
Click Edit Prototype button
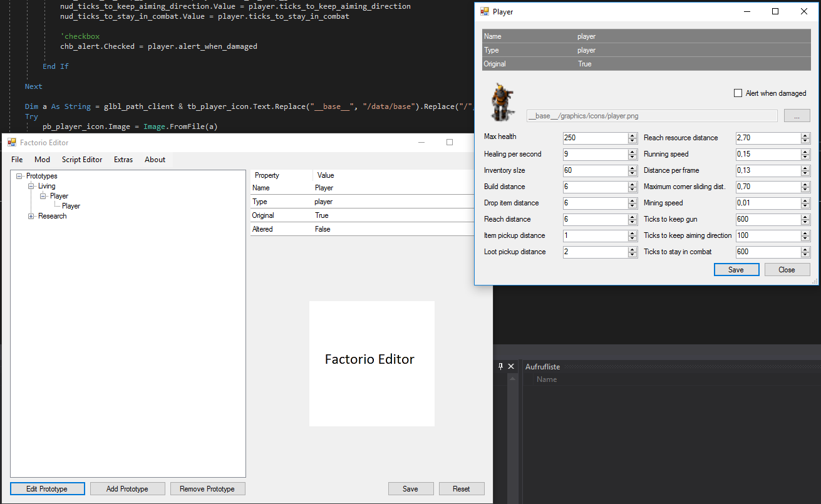pos(47,489)
